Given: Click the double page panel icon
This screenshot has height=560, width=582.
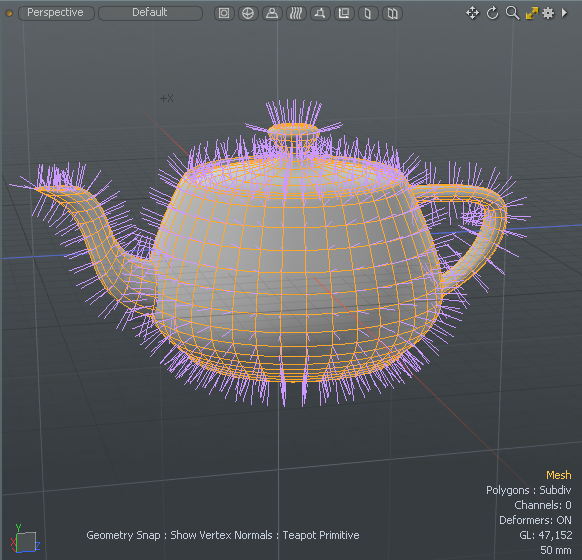Looking at the screenshot, I should [x=392, y=13].
